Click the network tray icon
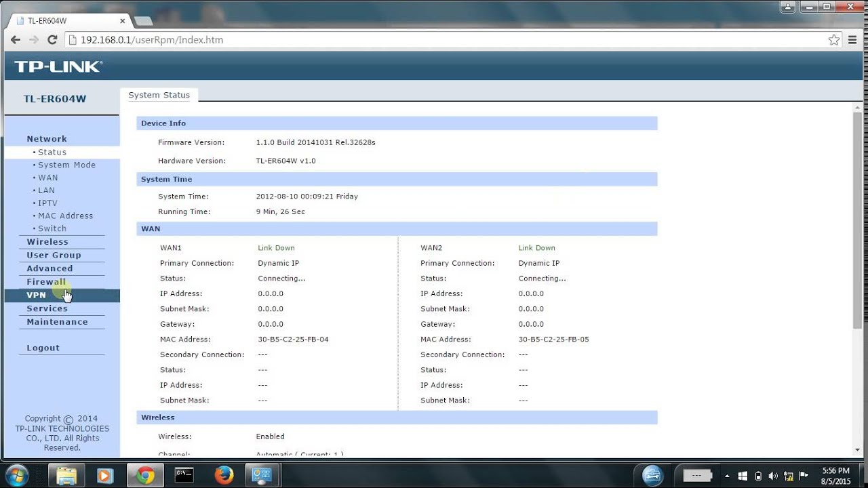The width and height of the screenshot is (868, 488). [789, 476]
